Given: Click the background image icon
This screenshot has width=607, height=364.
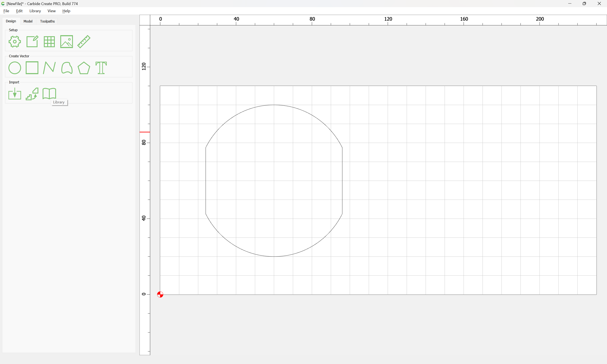Looking at the screenshot, I should pos(66,41).
